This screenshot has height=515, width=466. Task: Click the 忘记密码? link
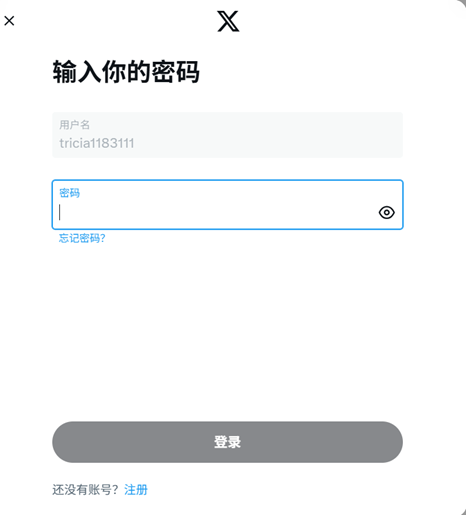tap(82, 238)
